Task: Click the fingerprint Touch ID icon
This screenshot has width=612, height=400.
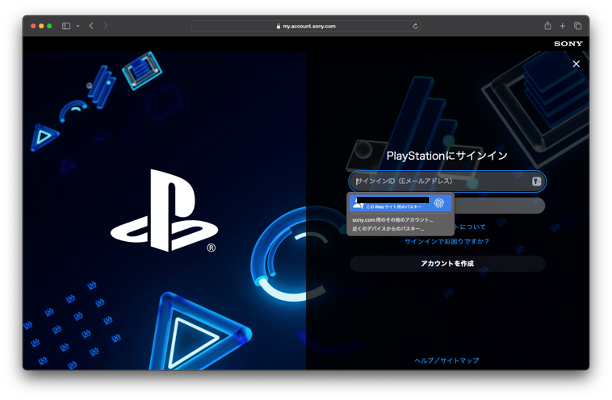Action: click(x=439, y=203)
